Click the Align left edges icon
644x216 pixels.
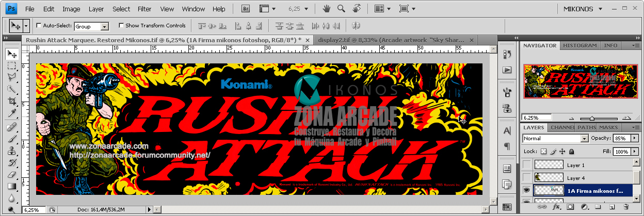[238, 25]
